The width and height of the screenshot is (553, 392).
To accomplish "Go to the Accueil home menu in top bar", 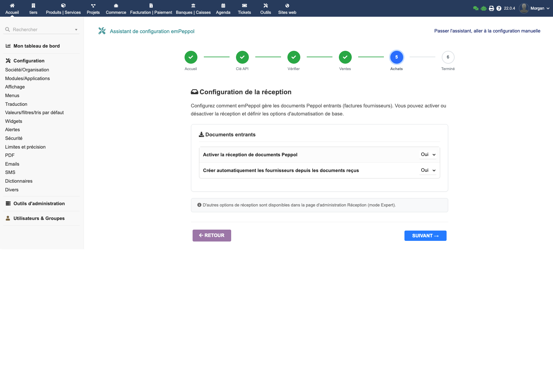I will [x=12, y=8].
